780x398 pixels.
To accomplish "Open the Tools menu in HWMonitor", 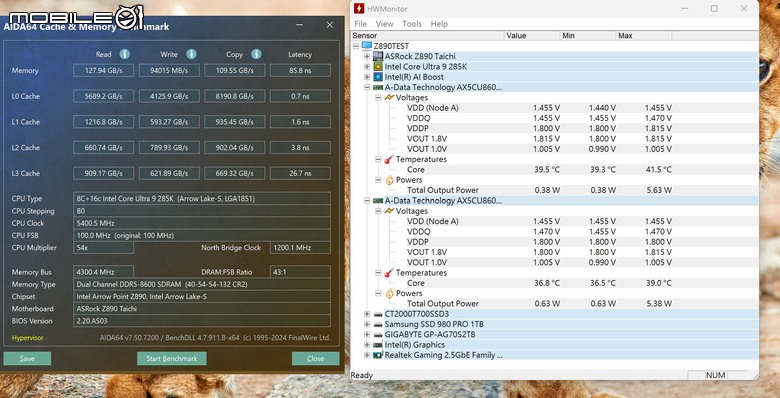I will point(412,24).
